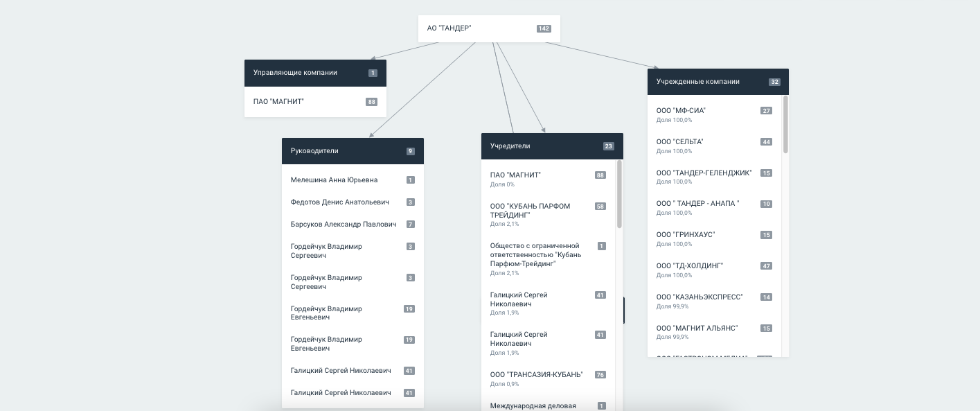Viewport: 980px width, 411px height.
Task: Click the Учредители list scrollbar
Action: 619,195
